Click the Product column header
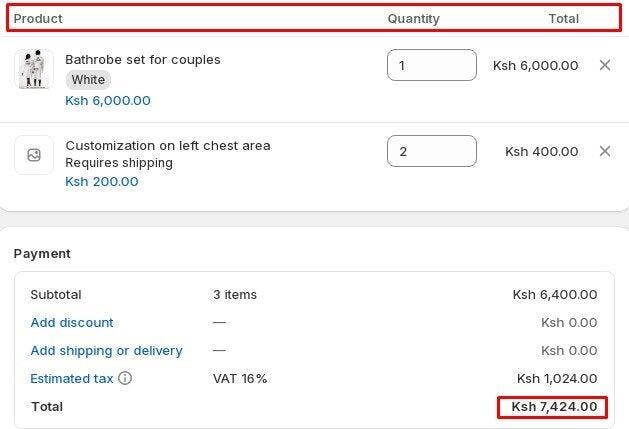The image size is (629, 429). (x=38, y=18)
